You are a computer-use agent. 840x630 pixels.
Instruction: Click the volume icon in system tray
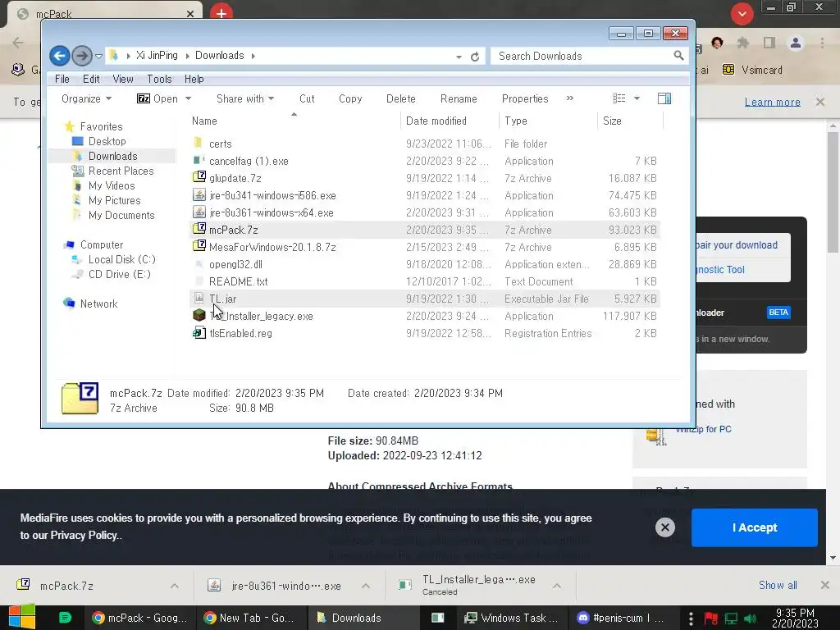pyautogui.click(x=750, y=619)
